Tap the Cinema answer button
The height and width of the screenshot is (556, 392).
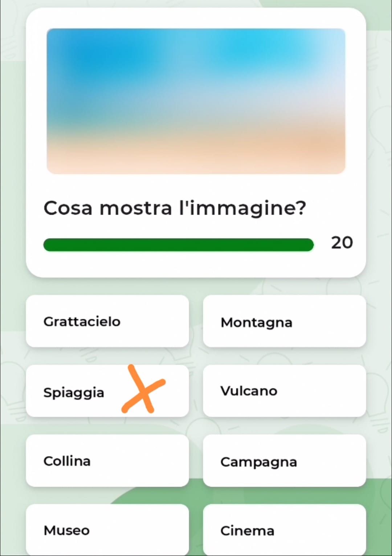click(284, 530)
